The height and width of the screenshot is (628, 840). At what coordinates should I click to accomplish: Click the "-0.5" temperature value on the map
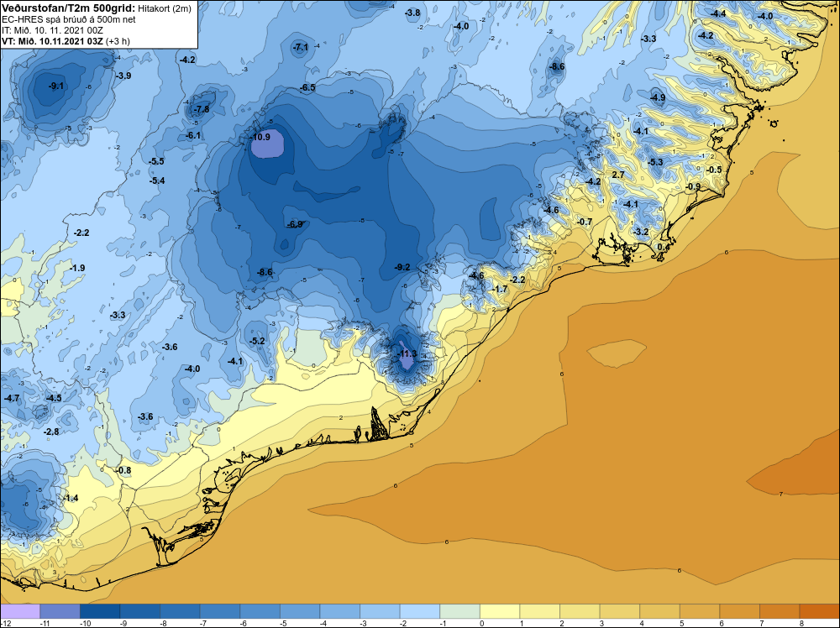[714, 170]
